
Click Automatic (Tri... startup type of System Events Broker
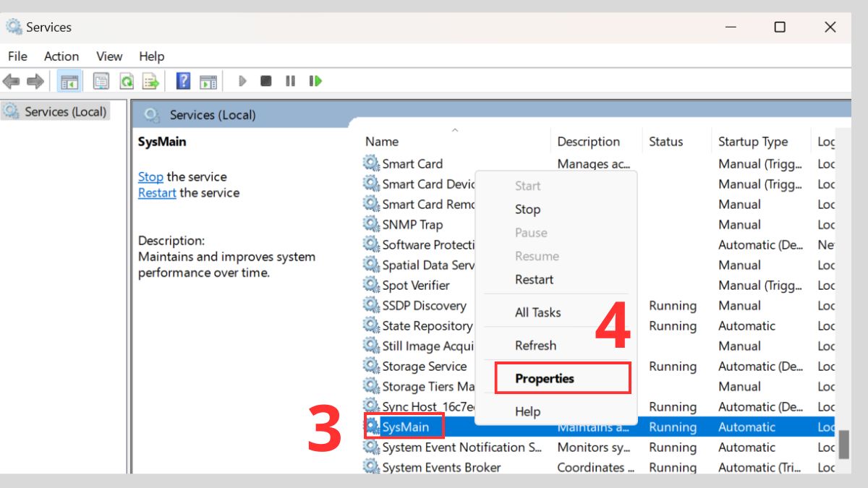coord(759,467)
